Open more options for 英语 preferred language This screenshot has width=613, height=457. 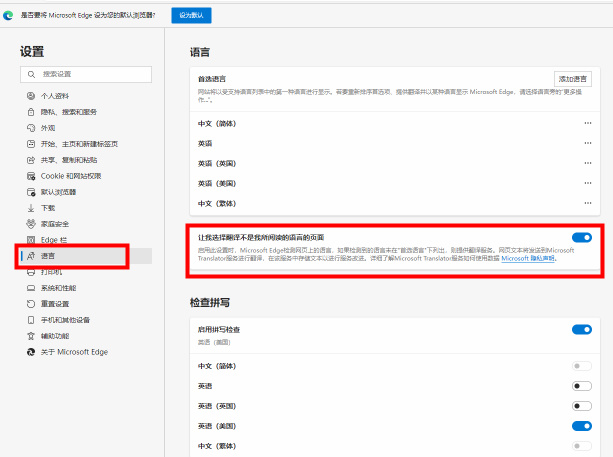point(588,143)
